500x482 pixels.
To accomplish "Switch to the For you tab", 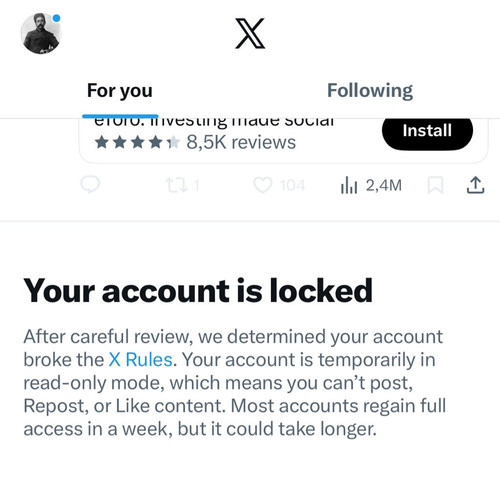I will (120, 90).
